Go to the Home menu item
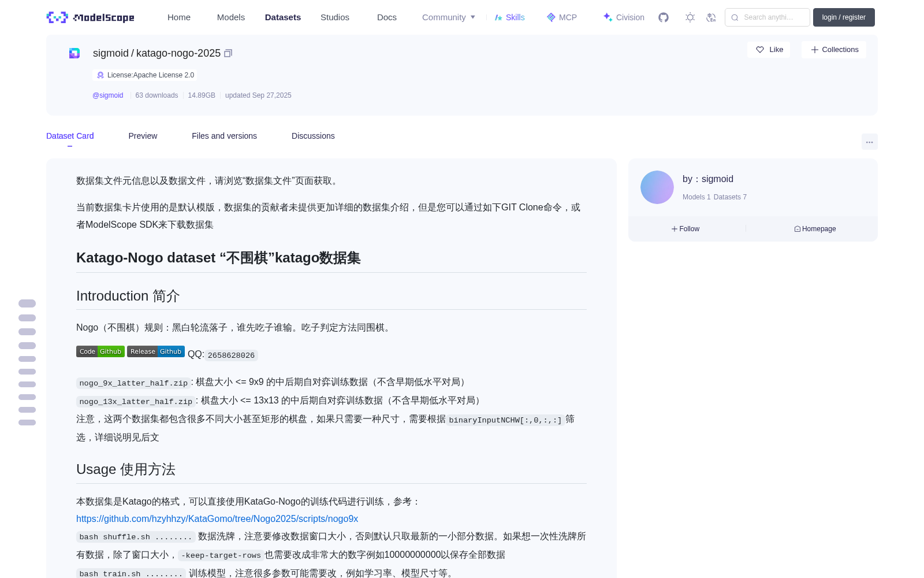 pos(179,17)
